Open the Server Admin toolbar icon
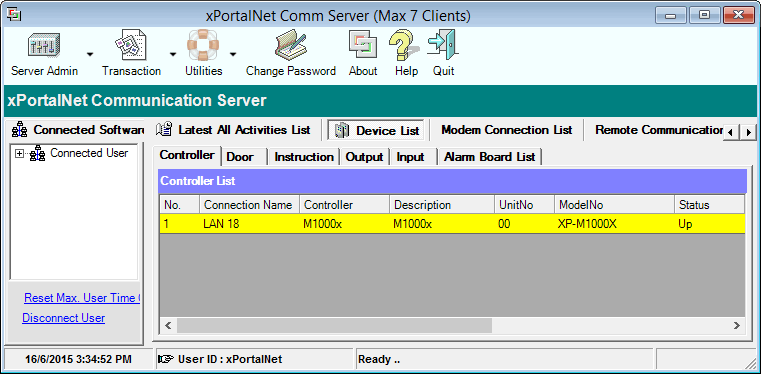The image size is (761, 374). click(x=44, y=45)
